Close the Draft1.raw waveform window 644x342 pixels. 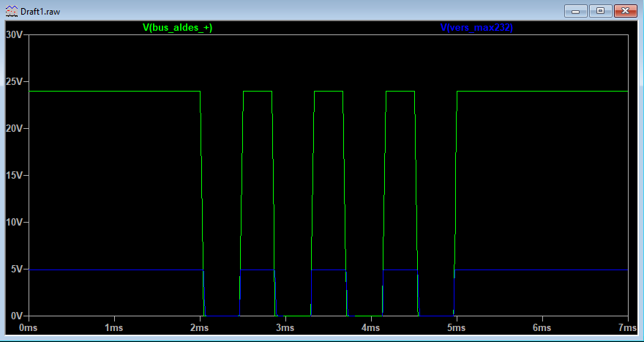(626, 11)
